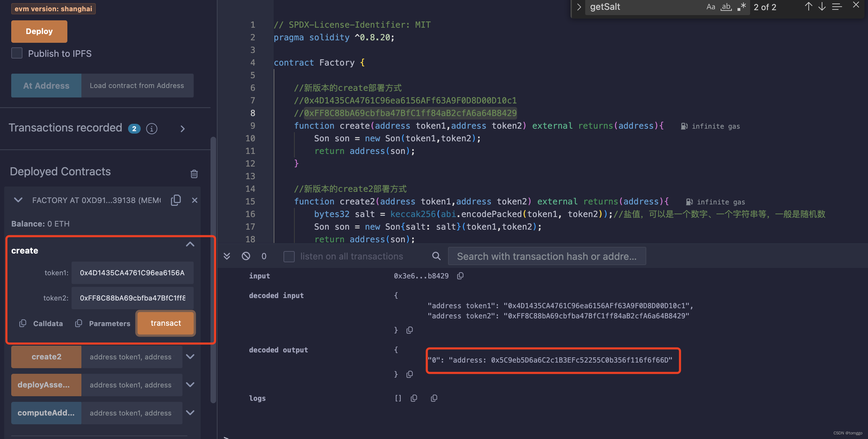Check listen on all transactions

coord(289,256)
